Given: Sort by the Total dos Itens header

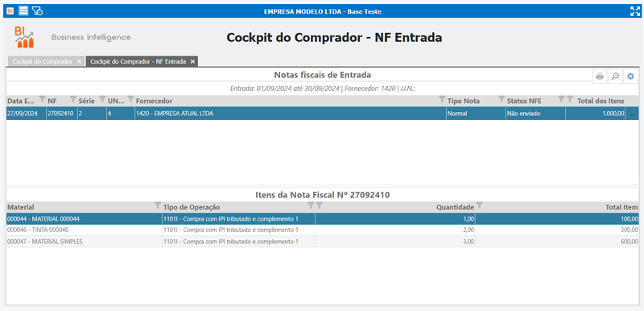Looking at the screenshot, I should pos(601,101).
